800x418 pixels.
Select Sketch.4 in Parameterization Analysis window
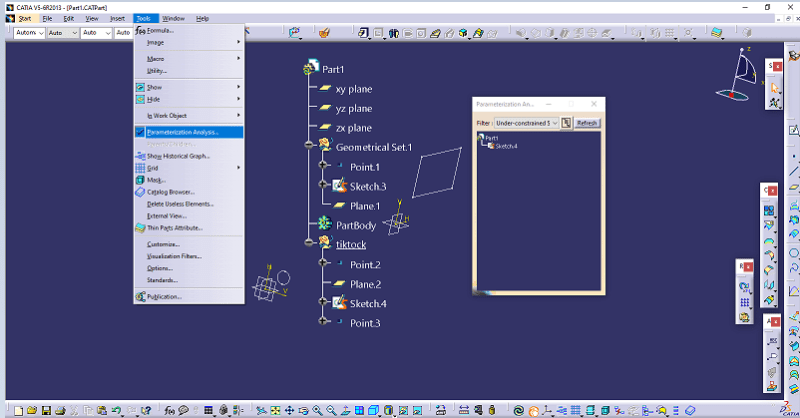coord(506,146)
